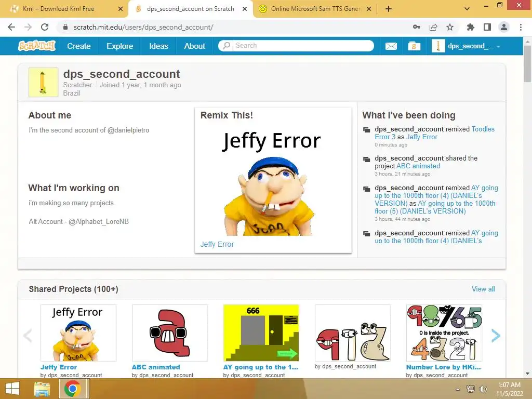This screenshot has width=532, height=399.
Task: Open Chrome extensions puzzle icon
Action: (x=471, y=27)
